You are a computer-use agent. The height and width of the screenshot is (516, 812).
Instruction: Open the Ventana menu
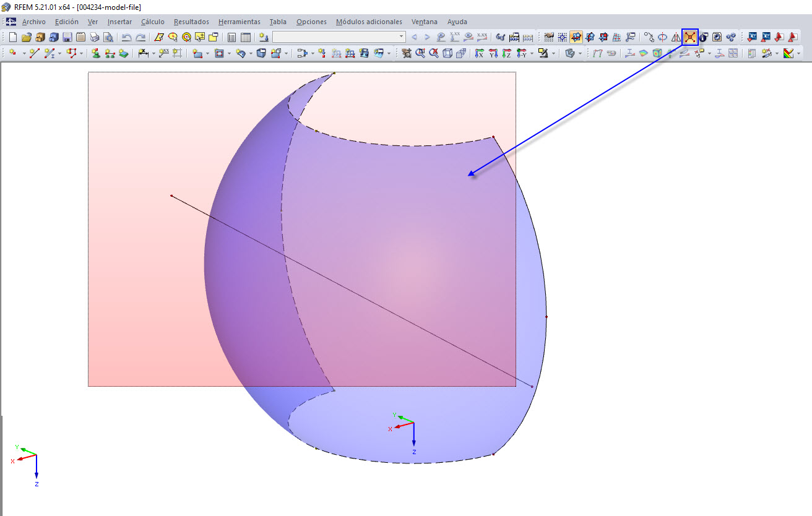[425, 22]
